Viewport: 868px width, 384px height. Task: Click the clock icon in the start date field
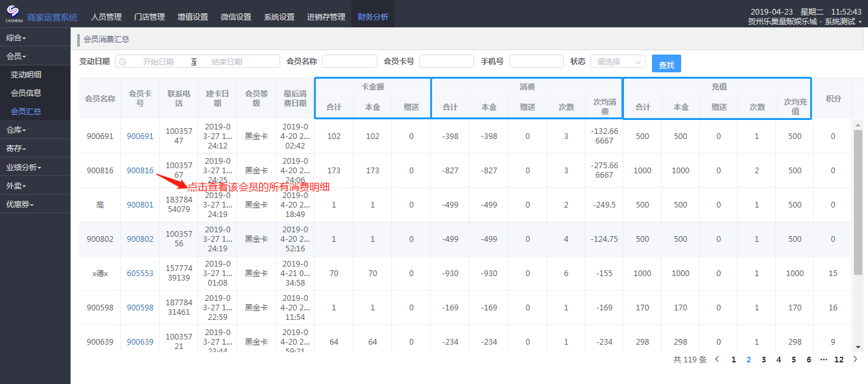click(x=123, y=62)
